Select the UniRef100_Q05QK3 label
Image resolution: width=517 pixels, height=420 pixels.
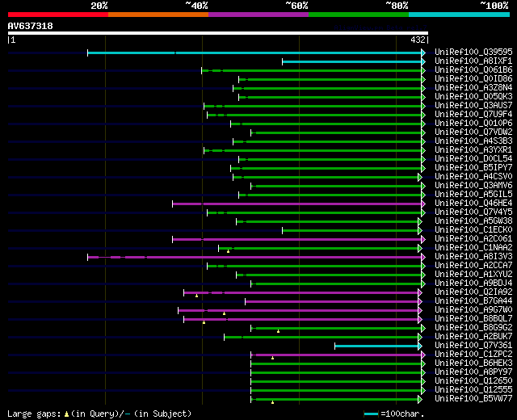(x=473, y=97)
